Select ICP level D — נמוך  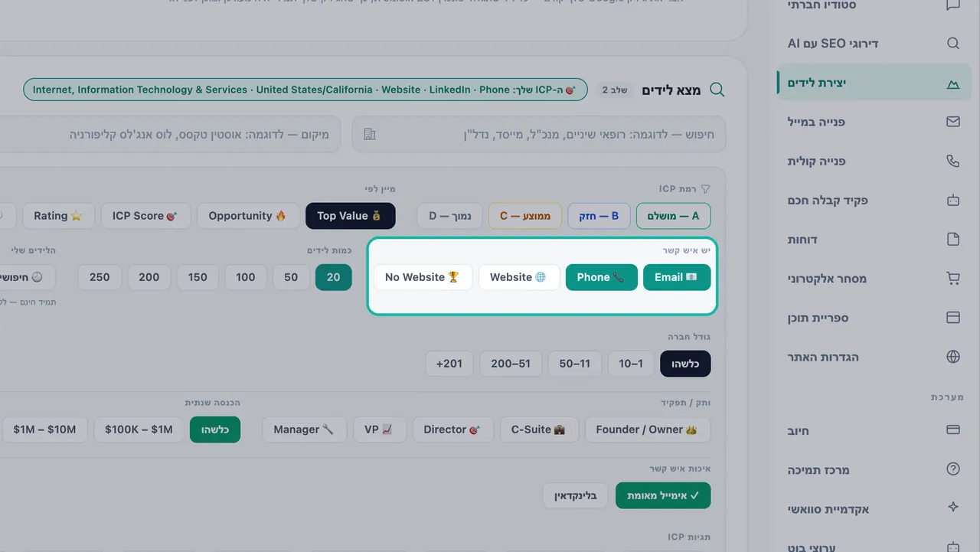click(449, 216)
